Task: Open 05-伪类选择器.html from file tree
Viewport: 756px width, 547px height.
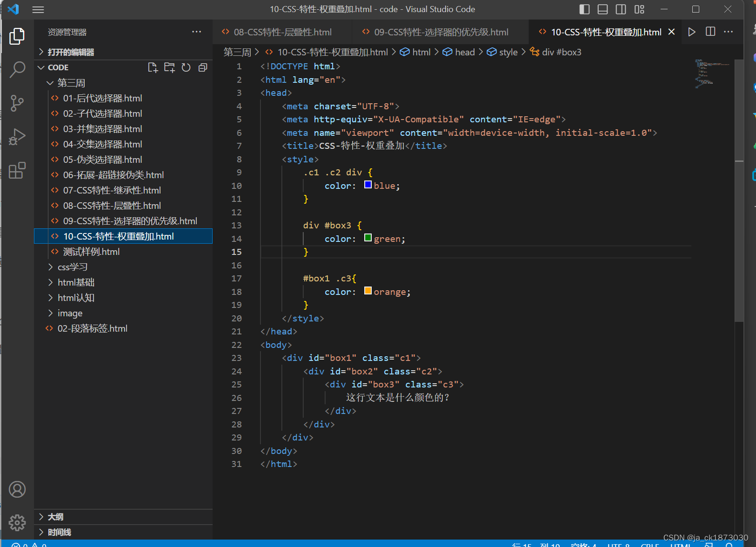Action: pyautogui.click(x=102, y=160)
